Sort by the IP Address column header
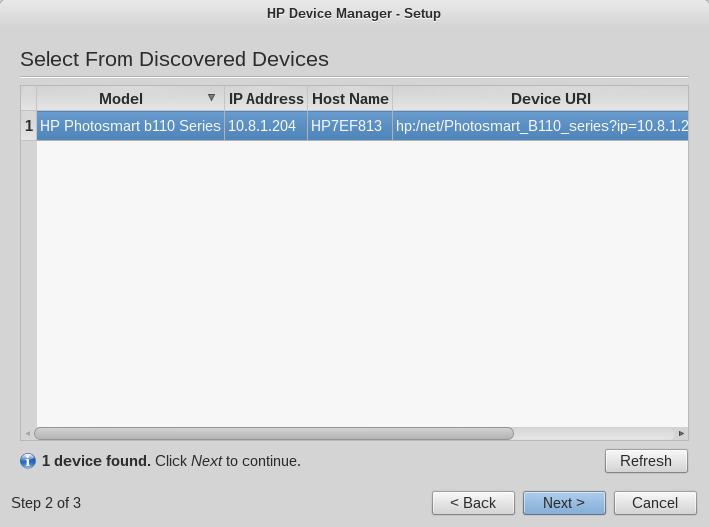Image resolution: width=709 pixels, height=527 pixels. tap(266, 99)
